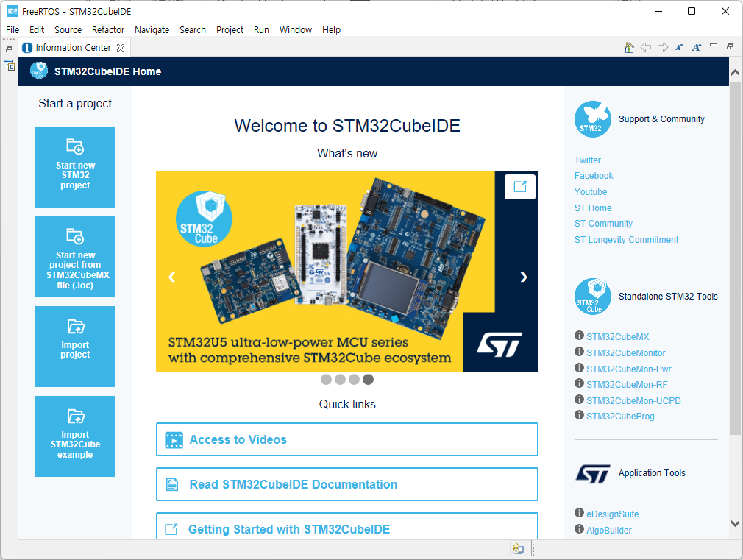Navigate forward with the right arrow toolbar icon

(662, 47)
